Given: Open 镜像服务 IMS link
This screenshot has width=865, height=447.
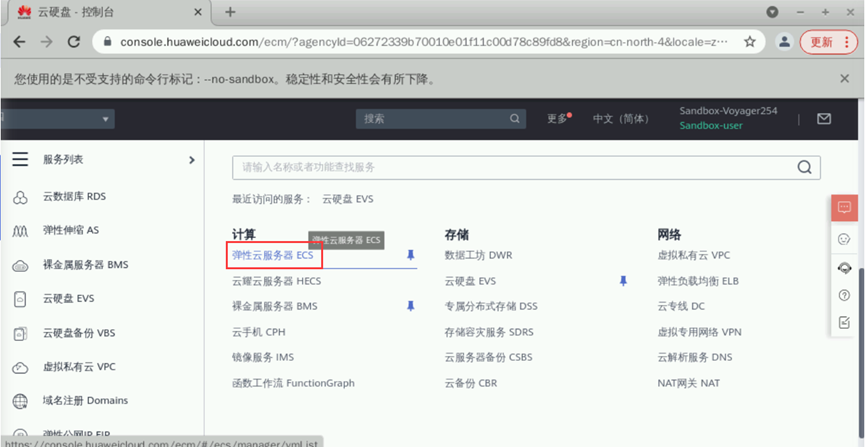Looking at the screenshot, I should coord(263,357).
